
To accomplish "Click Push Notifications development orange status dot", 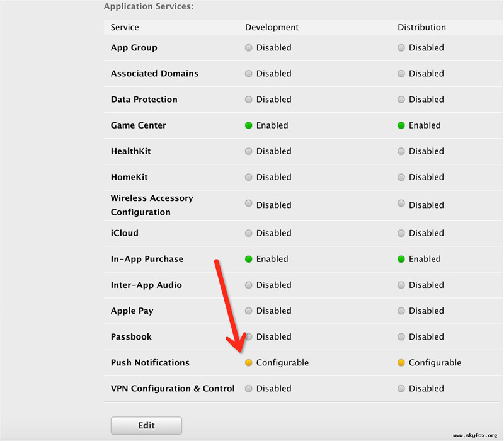I will 249,363.
